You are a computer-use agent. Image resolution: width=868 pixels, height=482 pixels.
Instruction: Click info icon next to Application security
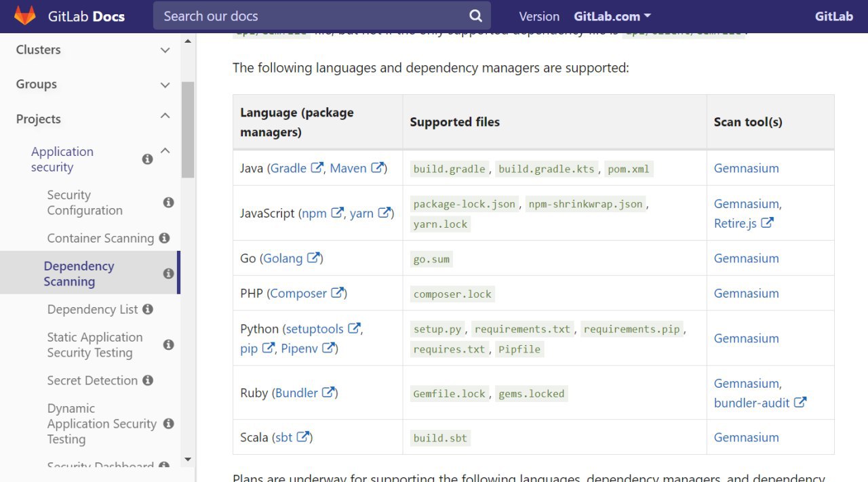tap(147, 159)
